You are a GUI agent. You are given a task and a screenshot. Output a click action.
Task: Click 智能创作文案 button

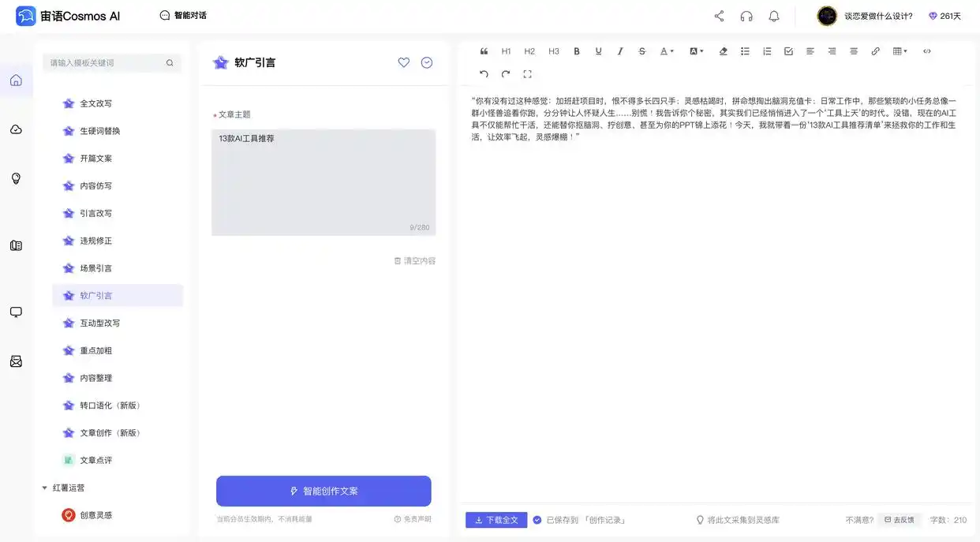[x=324, y=491]
